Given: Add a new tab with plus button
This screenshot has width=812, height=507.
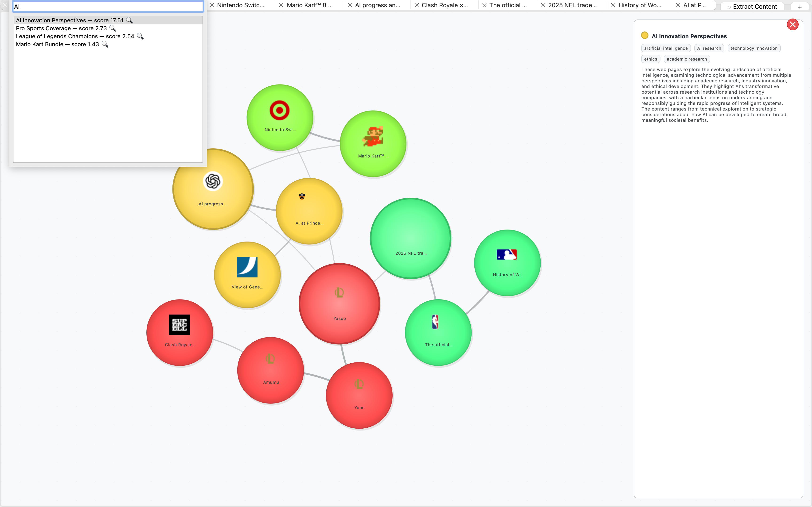Looking at the screenshot, I should pos(800,7).
